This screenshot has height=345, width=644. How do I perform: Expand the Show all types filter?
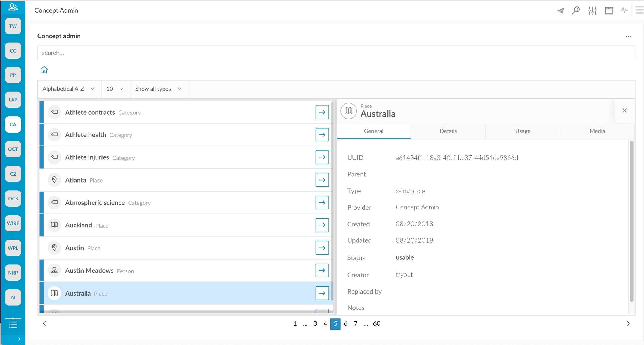coord(158,89)
